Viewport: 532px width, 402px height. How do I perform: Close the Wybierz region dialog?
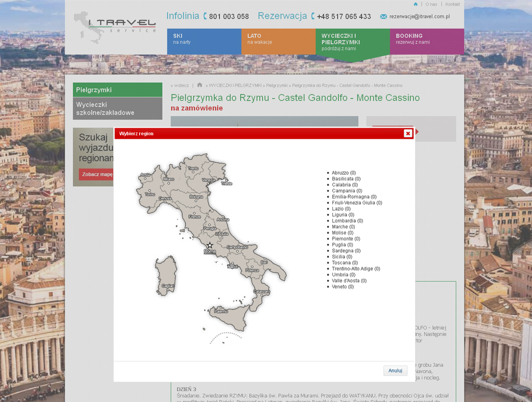pos(408,133)
